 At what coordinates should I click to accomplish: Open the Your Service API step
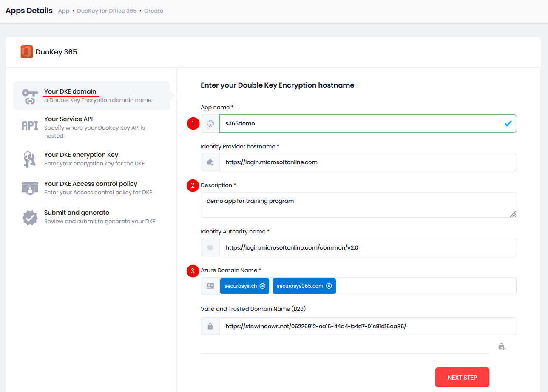[91, 127]
